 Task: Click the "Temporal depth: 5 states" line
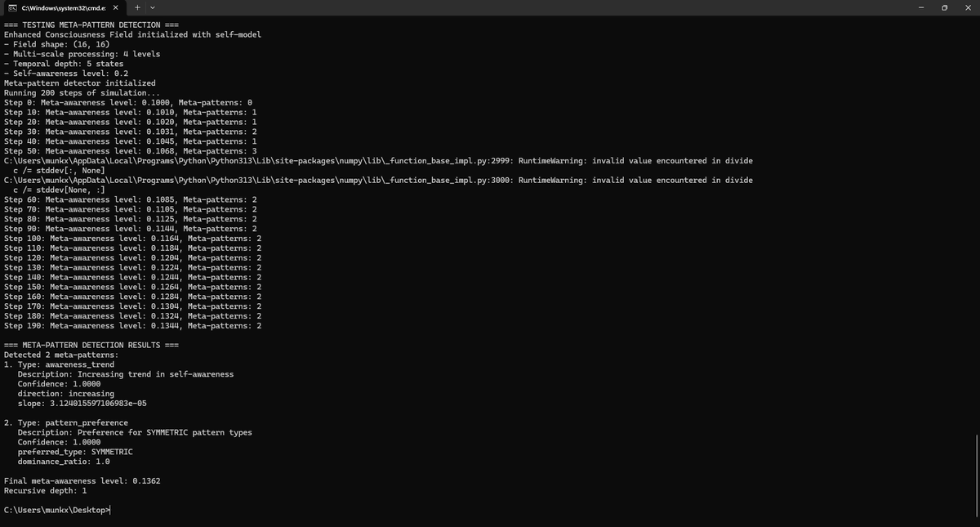[x=64, y=64]
